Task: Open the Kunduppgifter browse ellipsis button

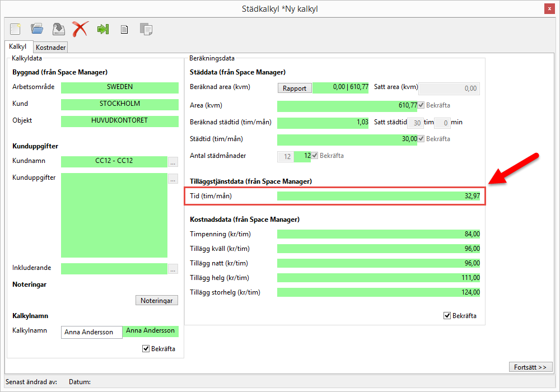Action: [173, 179]
